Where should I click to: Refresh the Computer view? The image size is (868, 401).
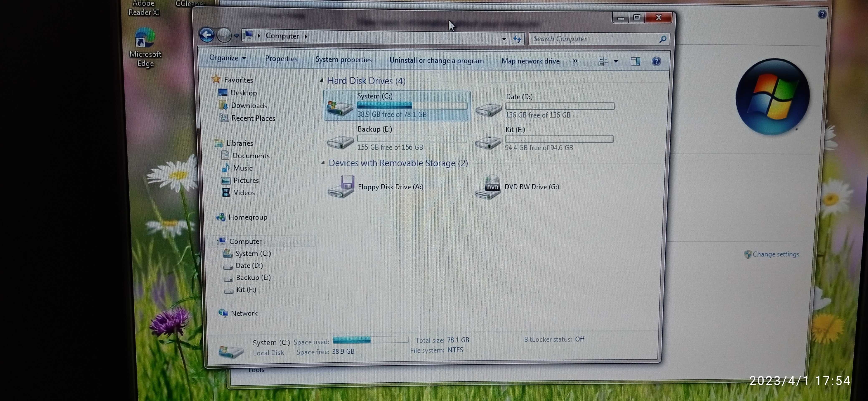coord(517,39)
